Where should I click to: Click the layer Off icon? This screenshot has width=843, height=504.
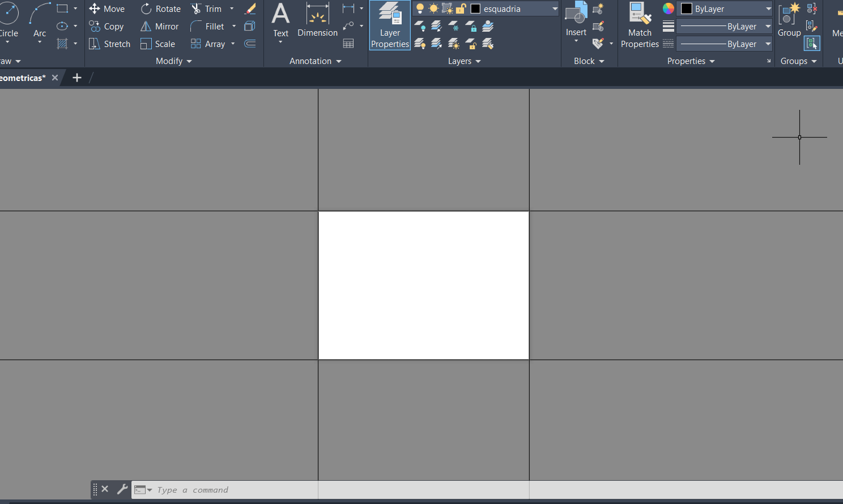pyautogui.click(x=420, y=26)
